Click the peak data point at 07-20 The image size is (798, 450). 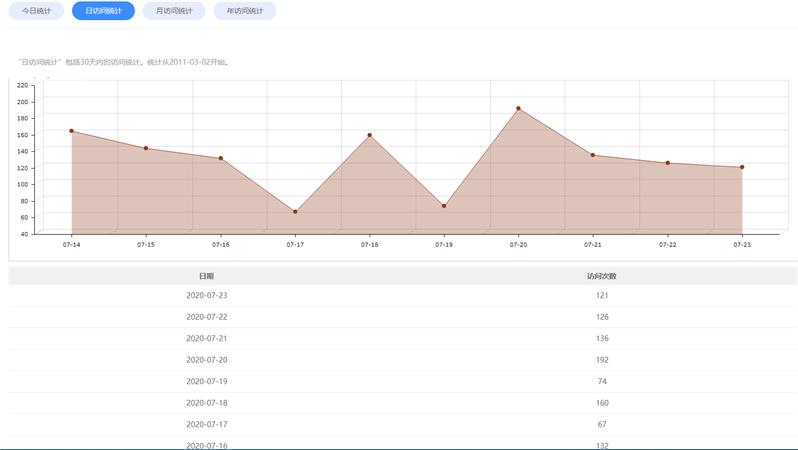coord(518,108)
